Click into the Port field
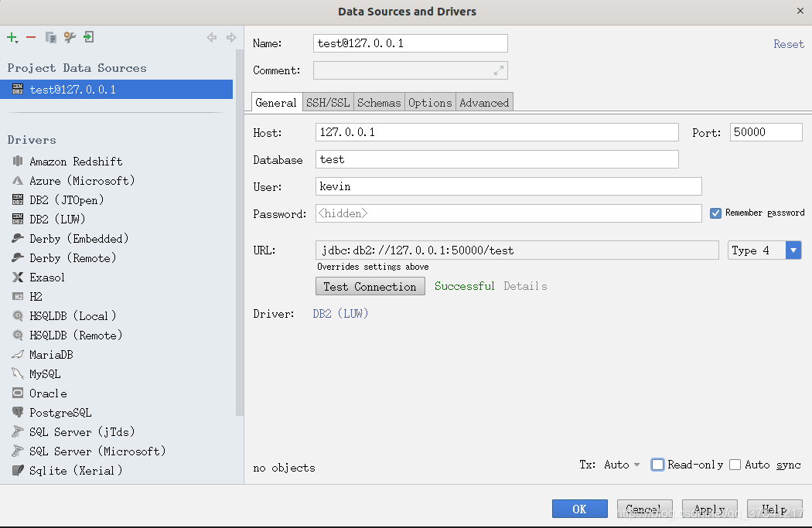Image resolution: width=812 pixels, height=528 pixels. pyautogui.click(x=766, y=132)
